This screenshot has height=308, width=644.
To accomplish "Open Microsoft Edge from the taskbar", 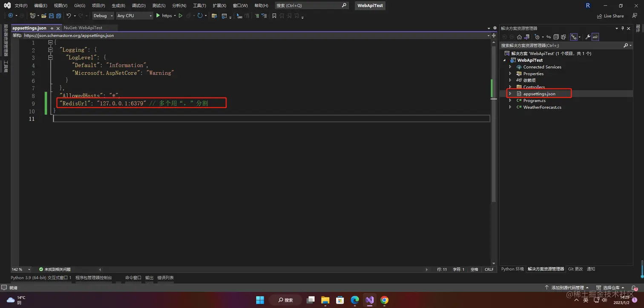I will point(355,300).
